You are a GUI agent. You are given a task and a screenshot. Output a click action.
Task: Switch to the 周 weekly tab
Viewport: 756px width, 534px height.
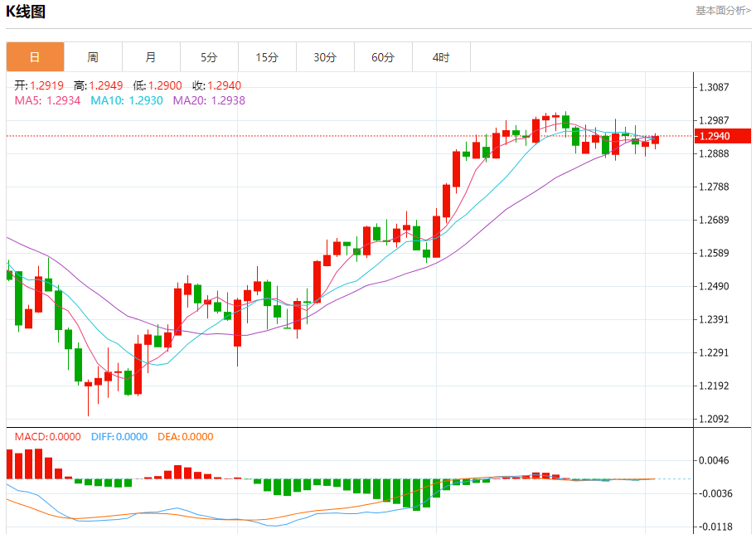(93, 57)
